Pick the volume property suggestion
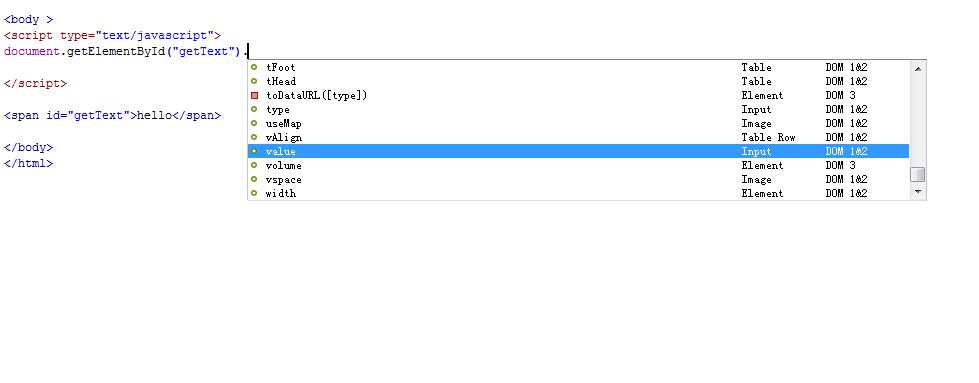 (578, 166)
